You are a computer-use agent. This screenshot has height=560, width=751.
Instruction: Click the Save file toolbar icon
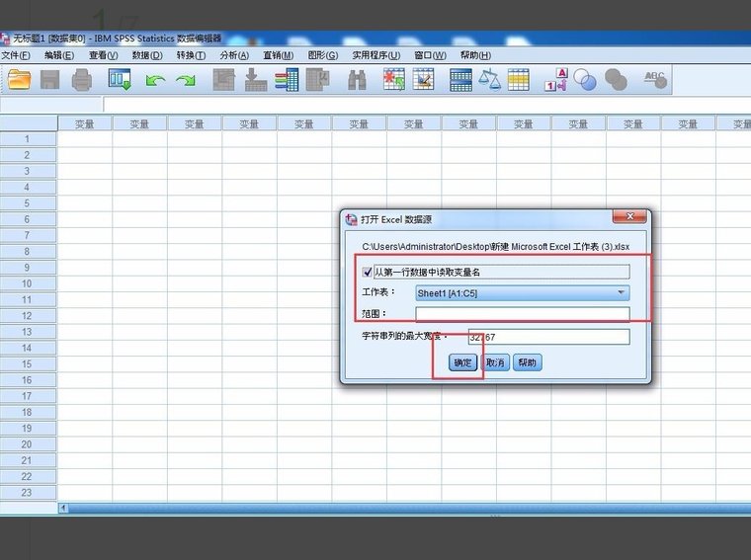[x=49, y=79]
